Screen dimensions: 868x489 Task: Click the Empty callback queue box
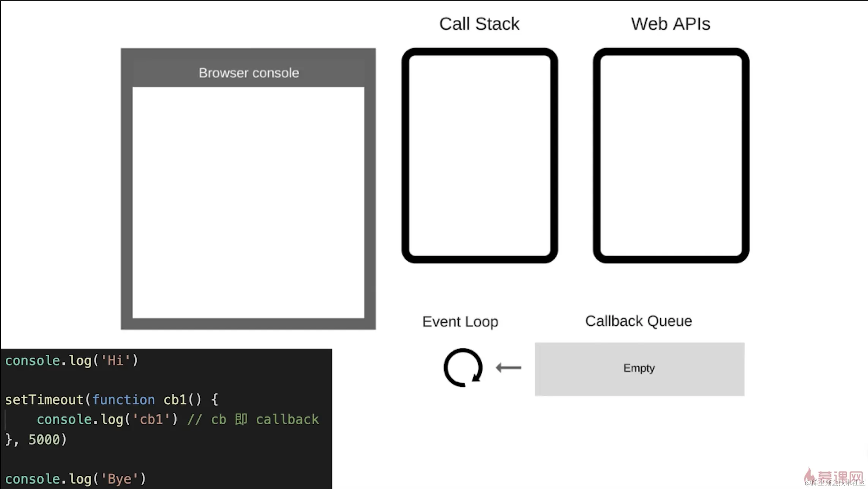point(639,369)
